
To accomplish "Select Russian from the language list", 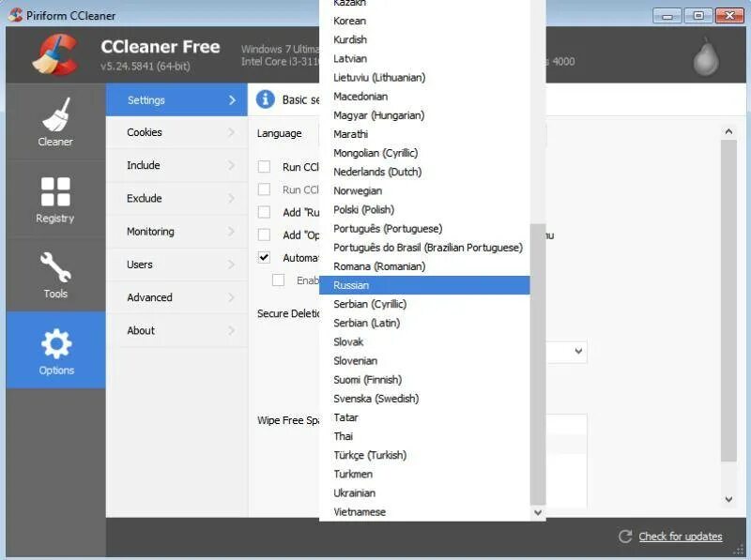I will (424, 285).
